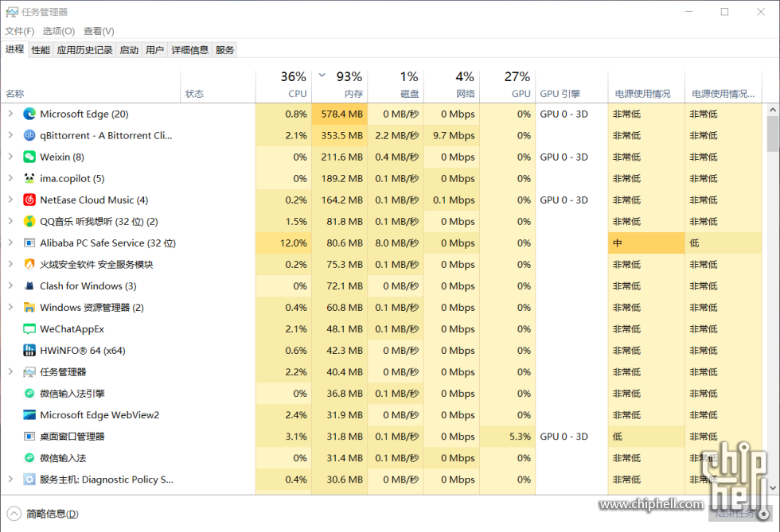Expand the Alibaba PC Safe Service group
This screenshot has width=780, height=532.
(10, 243)
